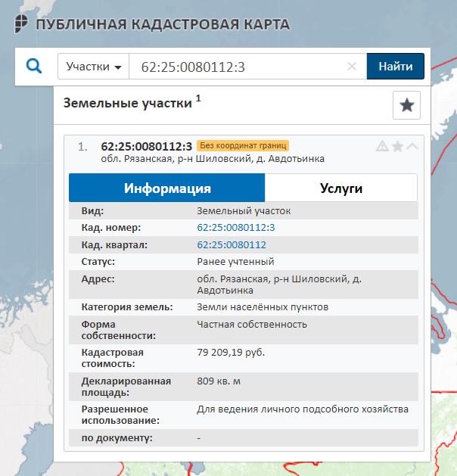Click the Частная собственность value
The height and width of the screenshot is (476, 457).
tap(252, 324)
